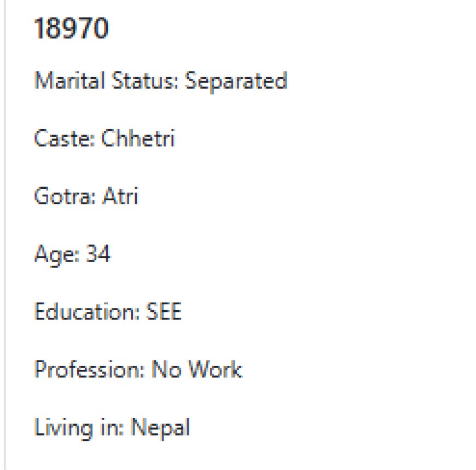Select the word Marital

69,81
